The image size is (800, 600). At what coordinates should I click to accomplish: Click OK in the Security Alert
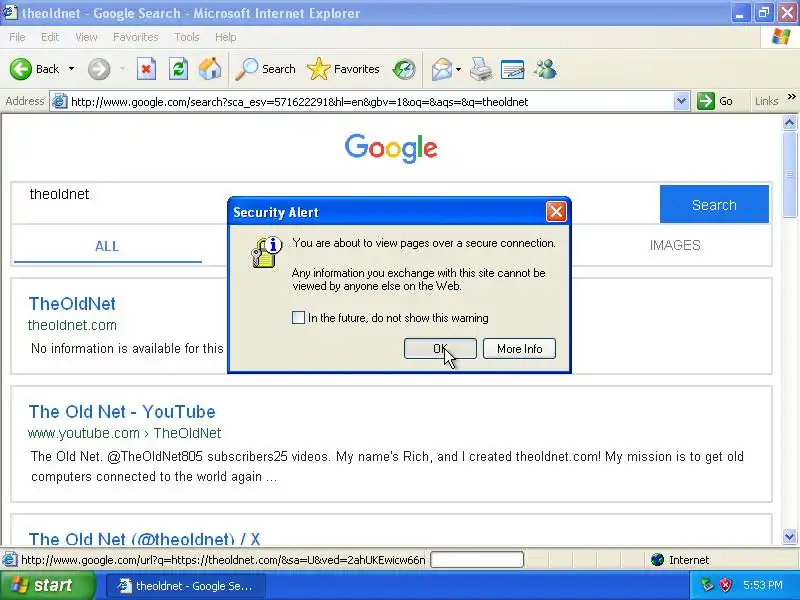pyautogui.click(x=440, y=348)
